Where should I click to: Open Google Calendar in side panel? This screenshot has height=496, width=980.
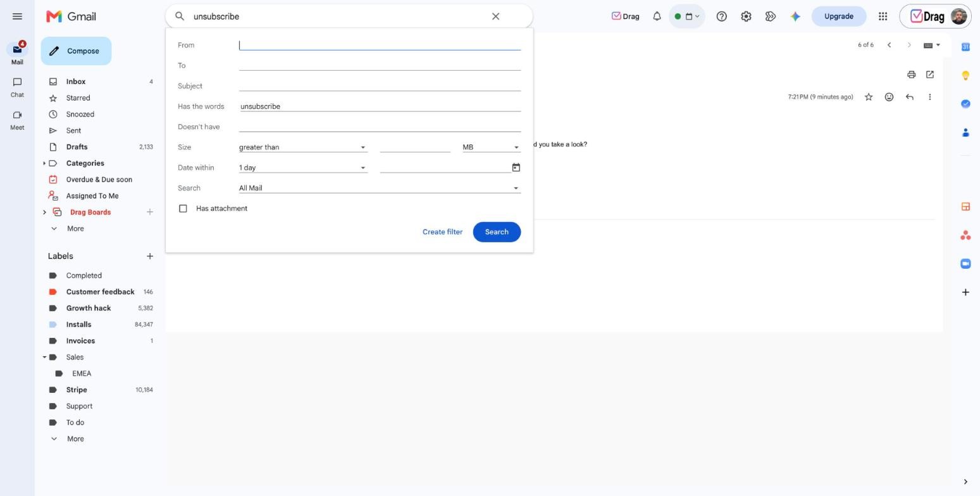(x=965, y=47)
